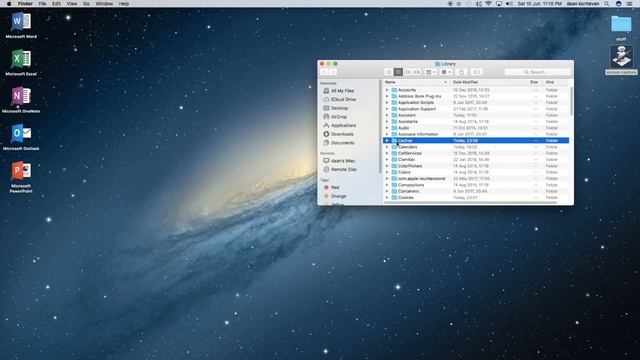
Task: Select the Desktop sidebar item
Action: coord(336,108)
